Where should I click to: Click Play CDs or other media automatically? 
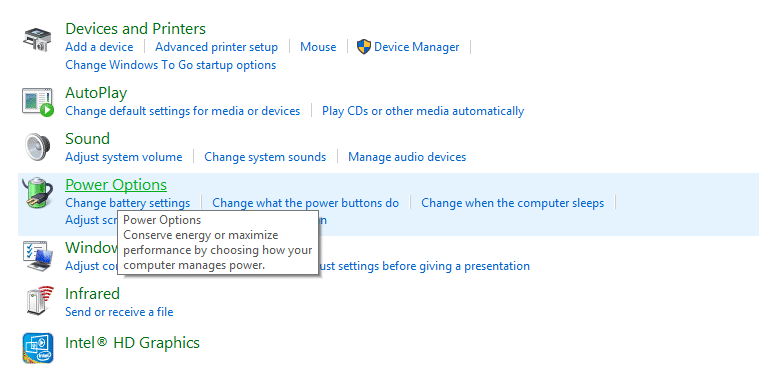click(x=423, y=111)
